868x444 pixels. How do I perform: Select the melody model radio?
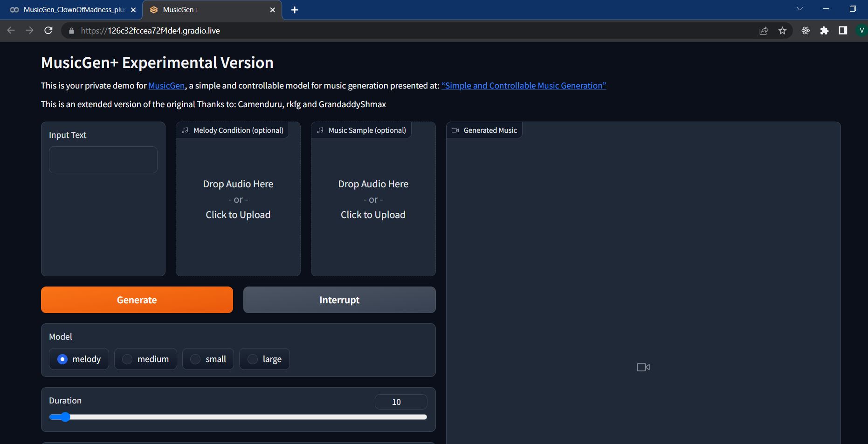[x=62, y=359]
